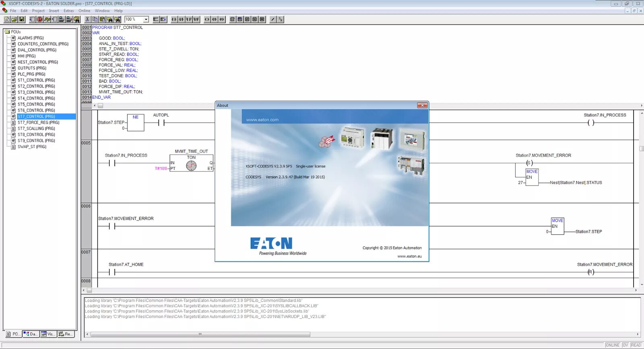Select the Contact ladder tool

(174, 19)
